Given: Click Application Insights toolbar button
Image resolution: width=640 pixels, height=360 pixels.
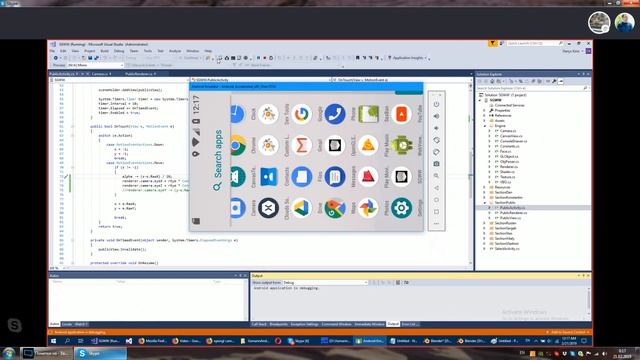Looking at the screenshot, I should [x=407, y=58].
